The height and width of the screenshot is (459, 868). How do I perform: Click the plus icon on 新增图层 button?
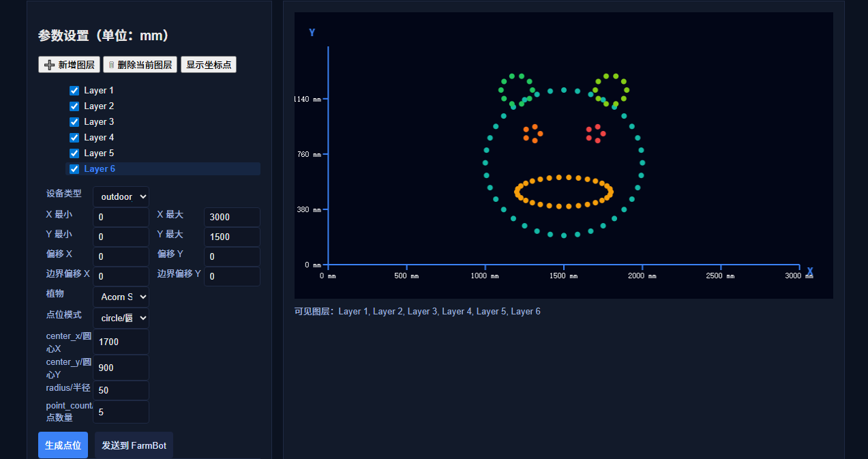click(49, 65)
